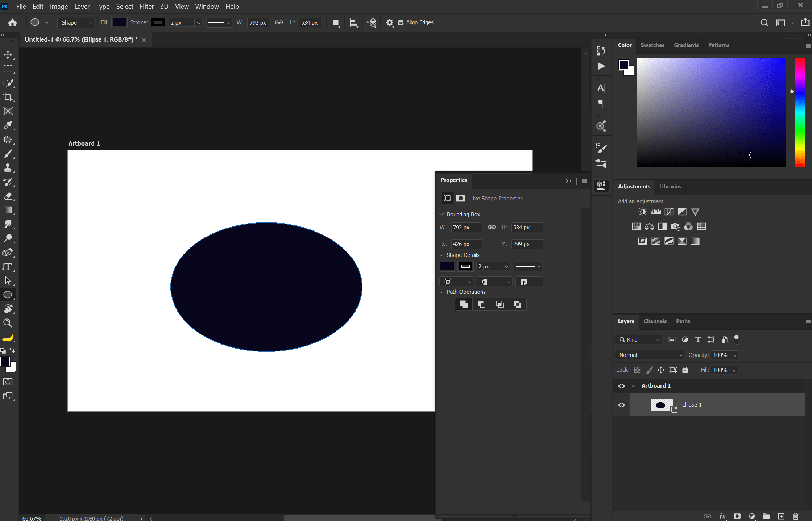
Task: Select the Crop tool
Action: point(8,97)
